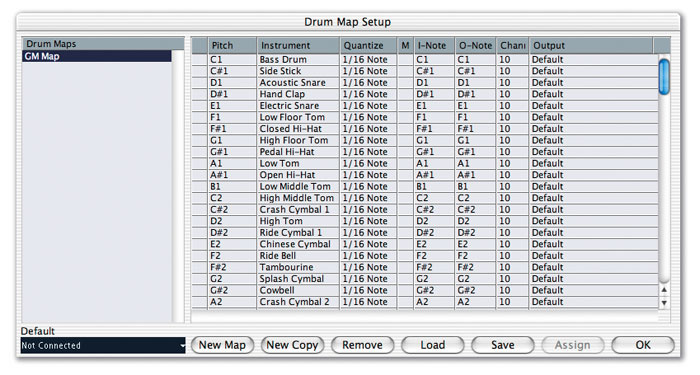
Task: Click pitch cell A#1
Action: click(232, 175)
